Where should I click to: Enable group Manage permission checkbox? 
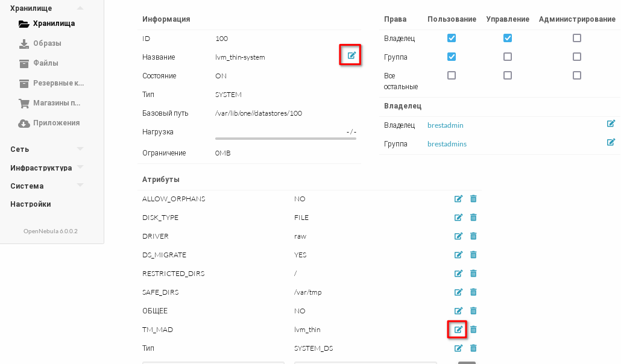[508, 57]
